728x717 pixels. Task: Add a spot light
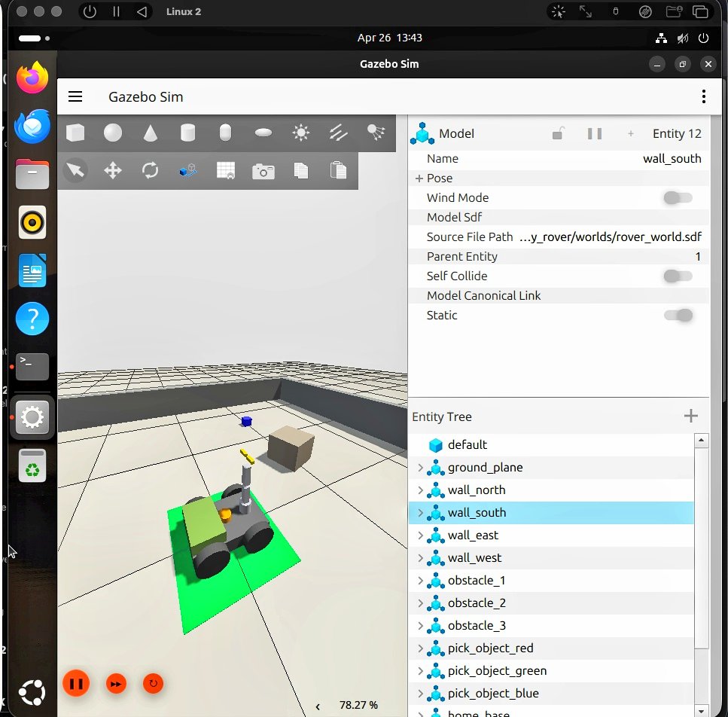[376, 133]
